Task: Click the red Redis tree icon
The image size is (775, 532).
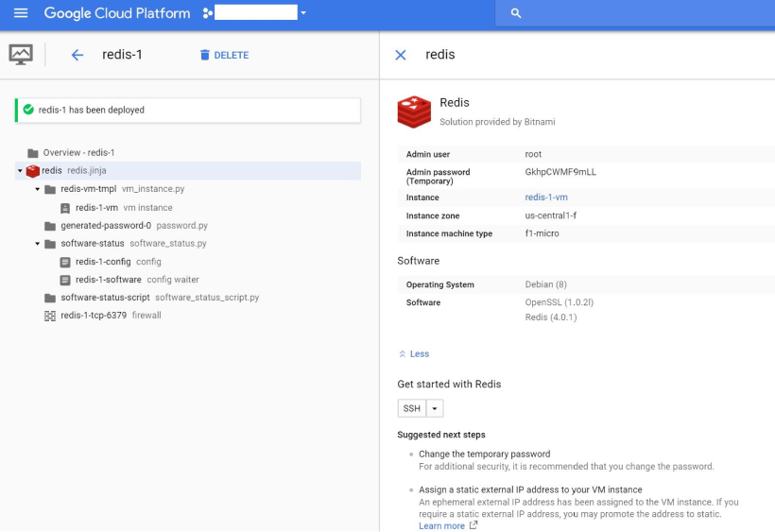Action: pos(33,171)
